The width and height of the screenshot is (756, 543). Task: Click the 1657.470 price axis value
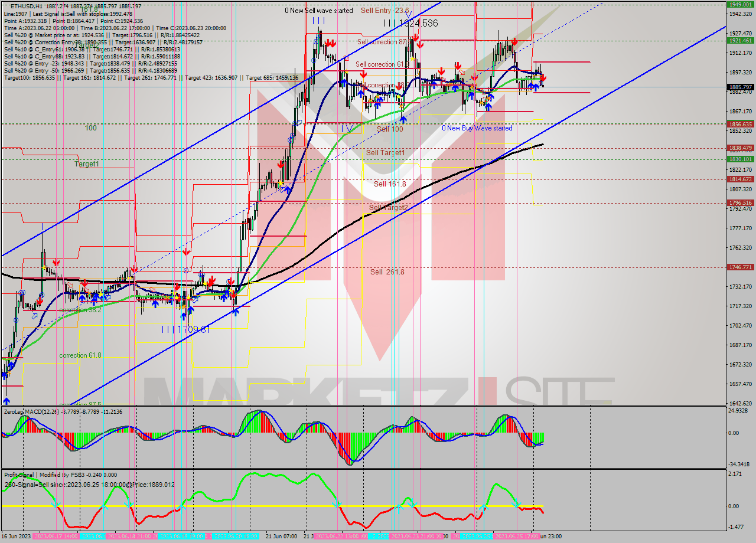click(739, 384)
